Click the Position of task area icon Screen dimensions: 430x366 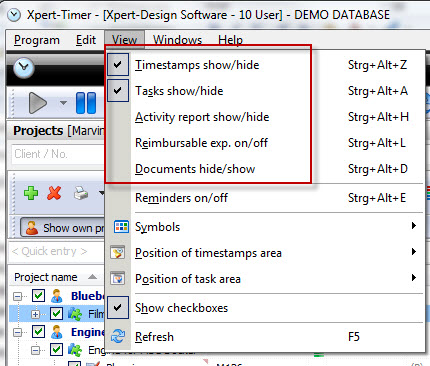click(118, 278)
